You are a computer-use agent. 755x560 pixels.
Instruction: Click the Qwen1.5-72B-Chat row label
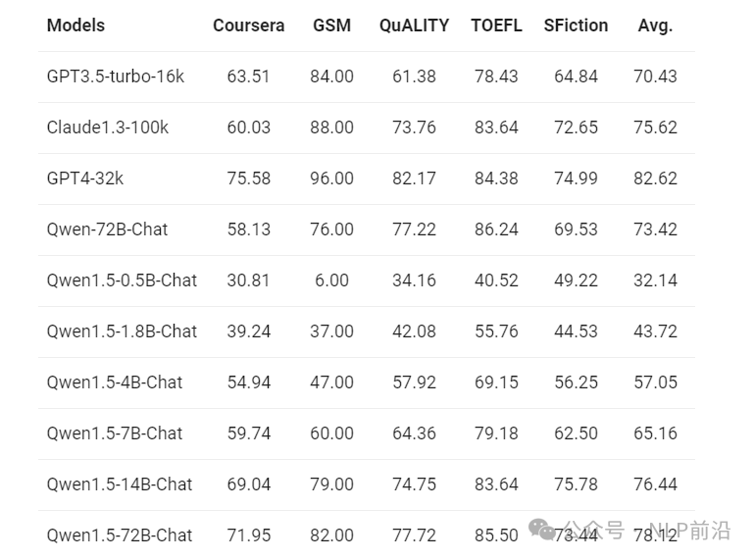click(120, 535)
